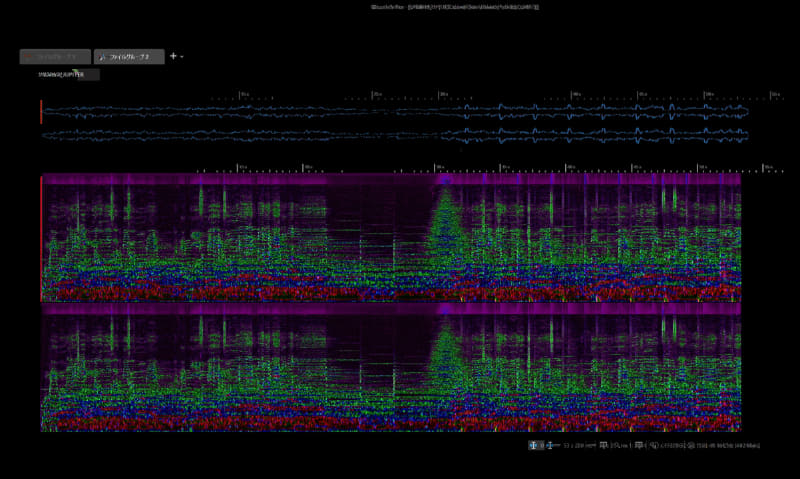
Task: Click the audio properties text at status bar end
Action: pyautogui.click(x=727, y=445)
